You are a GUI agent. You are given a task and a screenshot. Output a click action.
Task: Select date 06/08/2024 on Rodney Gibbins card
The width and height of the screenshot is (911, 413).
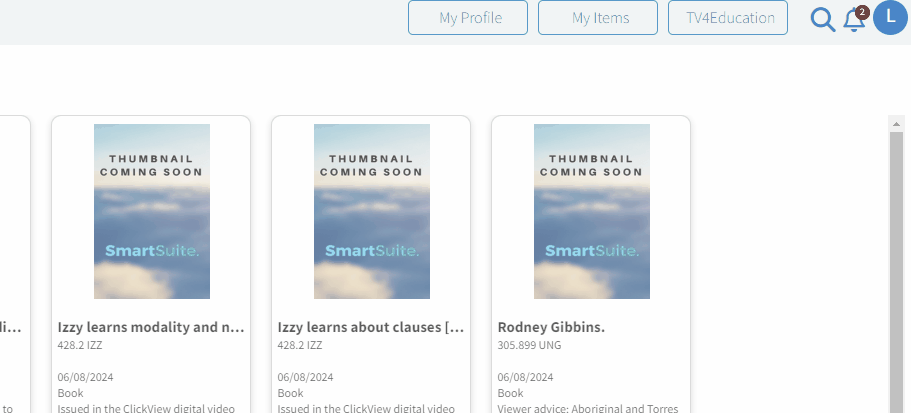point(526,377)
